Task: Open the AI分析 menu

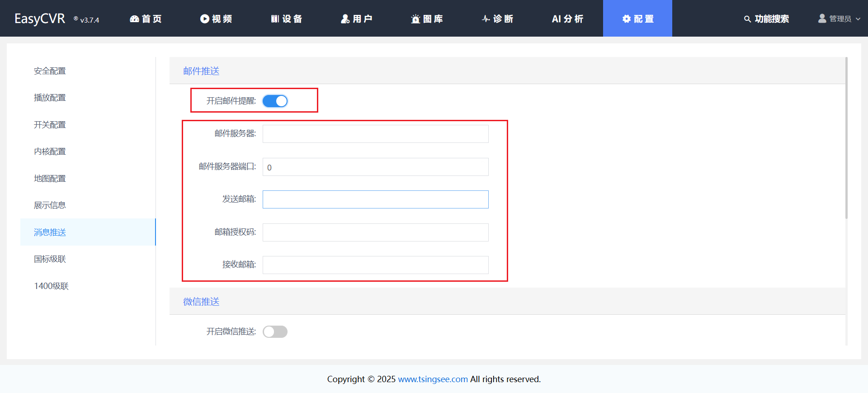Action: (567, 19)
